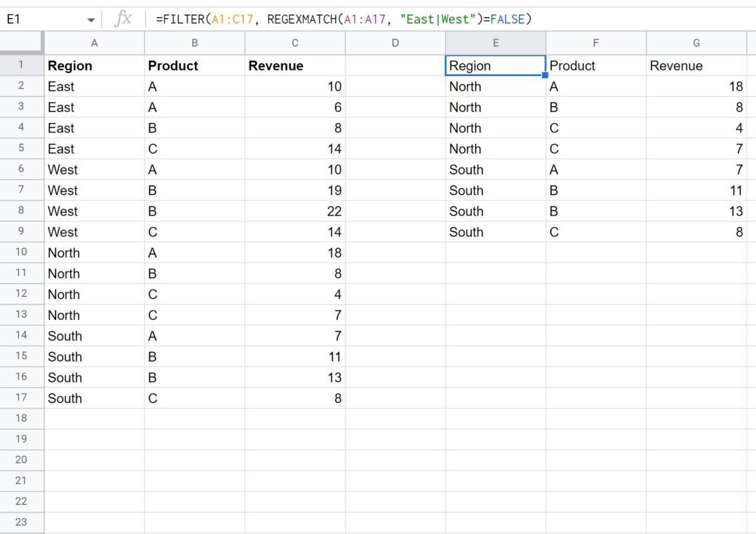Screen dimensions: 756x534
Task: Click cell C15 with value 11
Action: coord(295,356)
